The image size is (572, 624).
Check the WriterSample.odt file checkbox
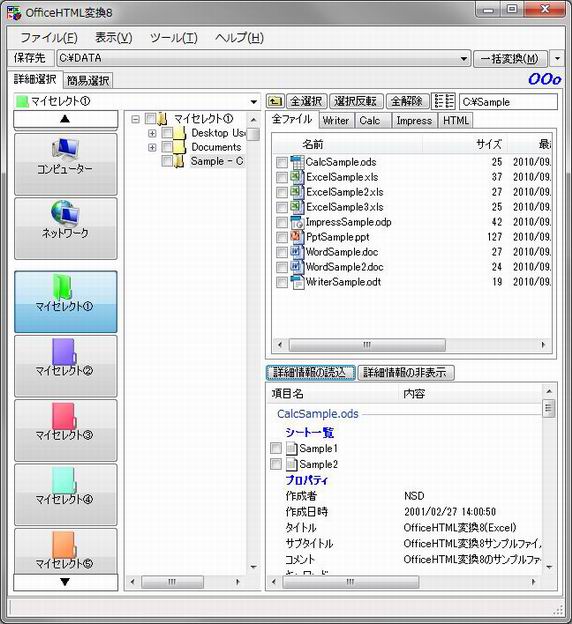281,283
